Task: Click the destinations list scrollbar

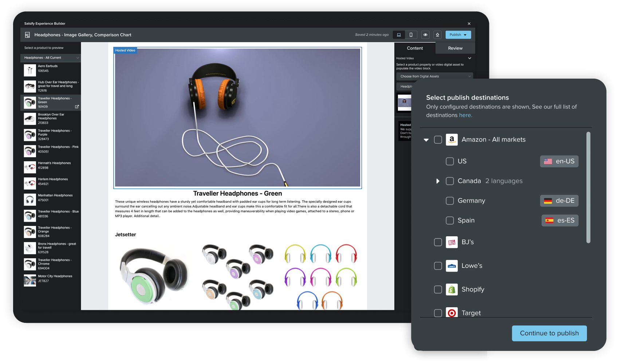Action: click(x=588, y=187)
